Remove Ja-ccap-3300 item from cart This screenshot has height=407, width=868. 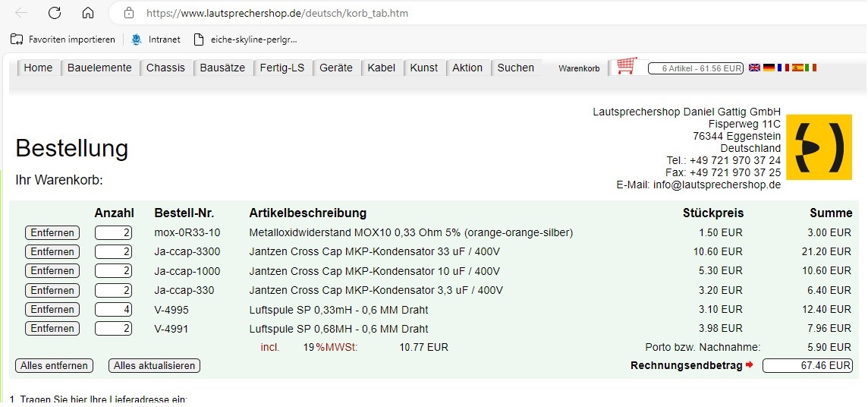(52, 252)
